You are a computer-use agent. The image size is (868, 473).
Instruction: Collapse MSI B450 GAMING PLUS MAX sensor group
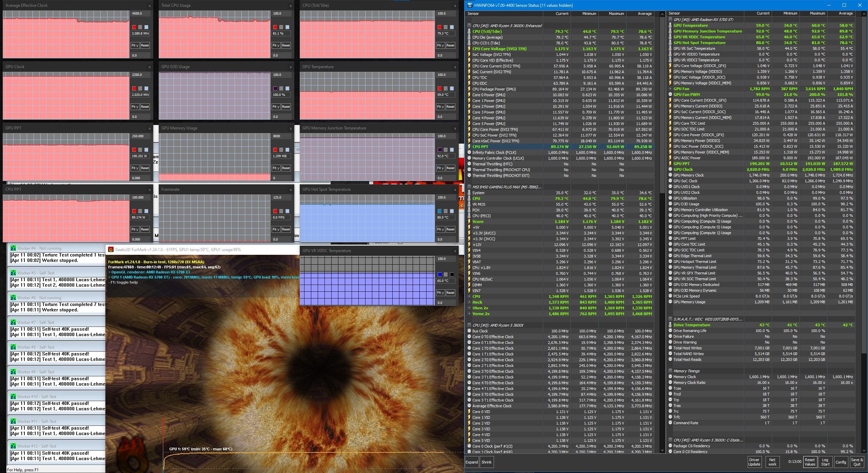469,187
